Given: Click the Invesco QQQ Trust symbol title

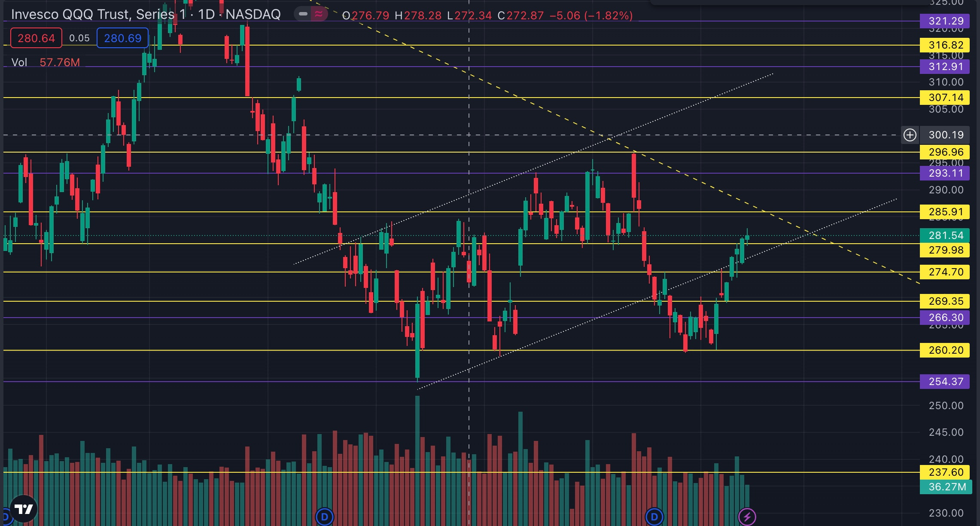Looking at the screenshot, I should [x=146, y=14].
